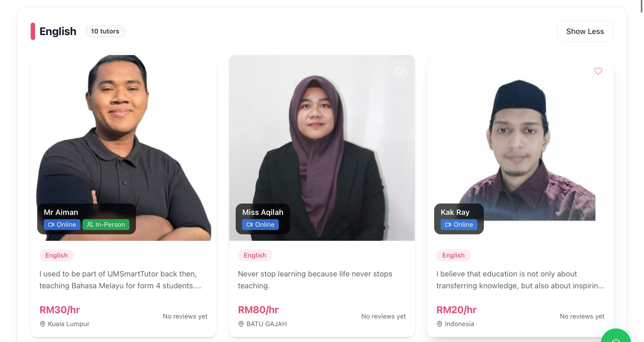
Task: Click Kak Ray's Online video badge
Action: click(x=459, y=225)
